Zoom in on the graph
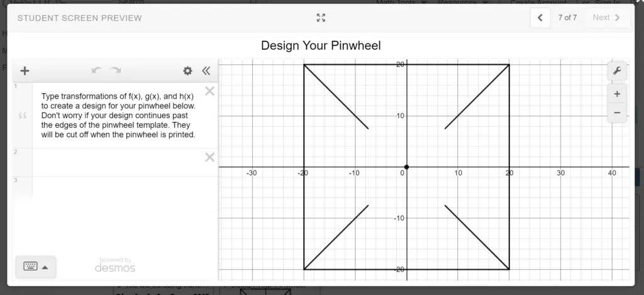This screenshot has height=295, width=644. point(617,94)
